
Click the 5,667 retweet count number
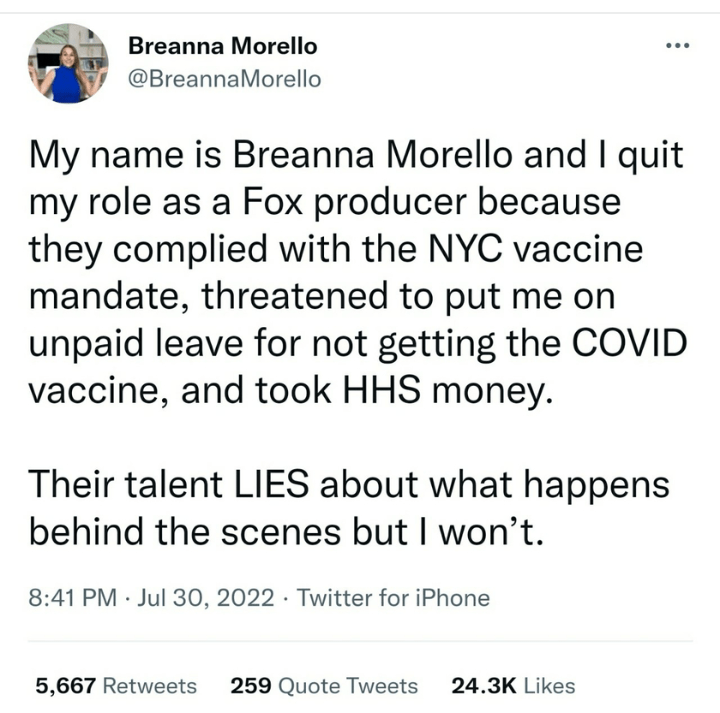click(66, 685)
